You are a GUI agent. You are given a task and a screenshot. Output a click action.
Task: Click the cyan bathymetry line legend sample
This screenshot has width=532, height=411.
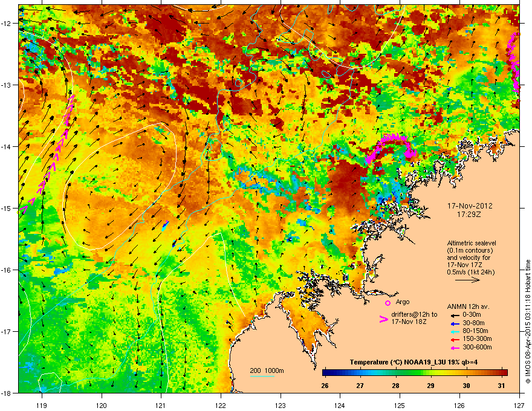click(262, 376)
